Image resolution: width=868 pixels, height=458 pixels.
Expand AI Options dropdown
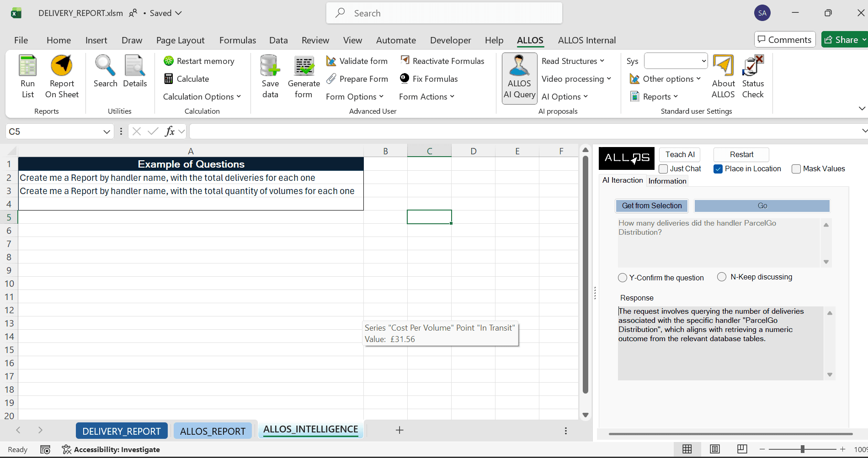pyautogui.click(x=564, y=97)
